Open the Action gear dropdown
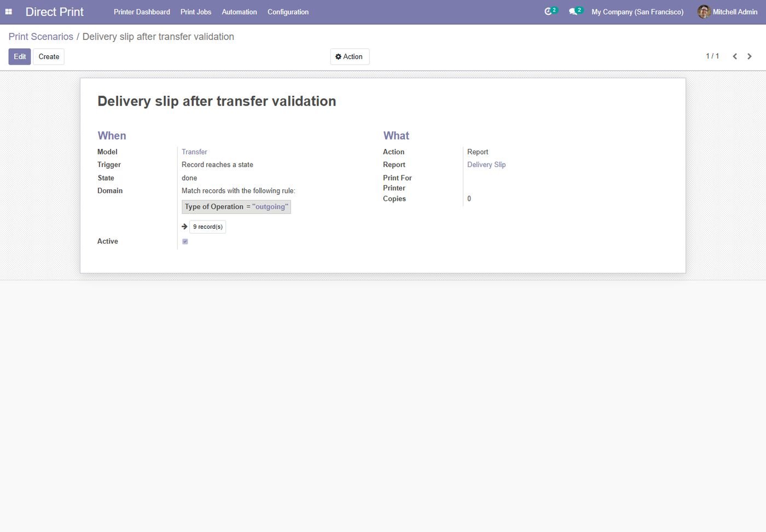This screenshot has height=532, width=766. tap(350, 57)
